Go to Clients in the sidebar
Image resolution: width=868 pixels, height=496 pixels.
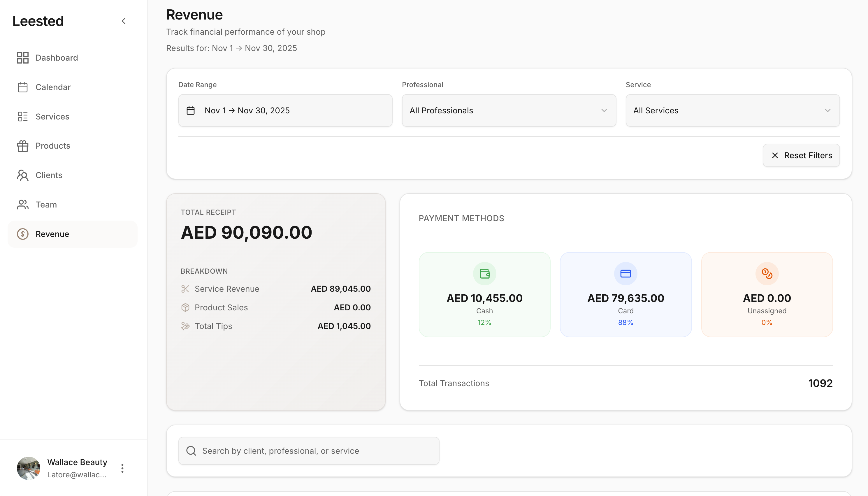pos(49,175)
